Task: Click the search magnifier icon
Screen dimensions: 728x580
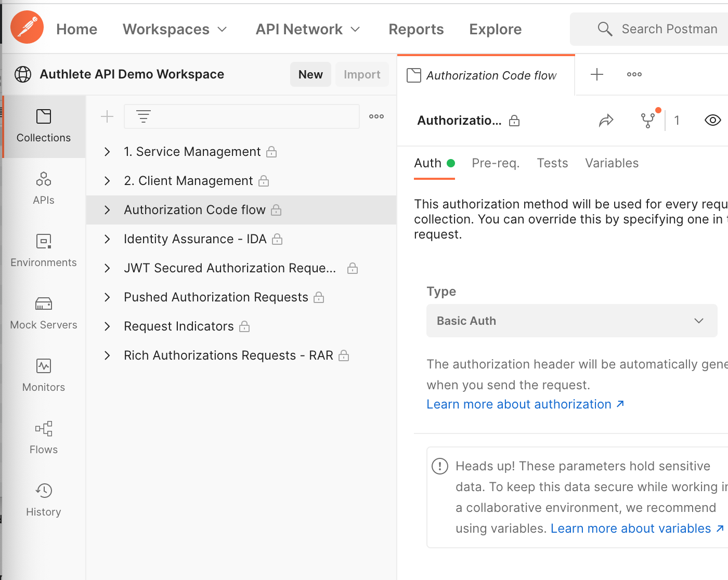Action: point(605,29)
